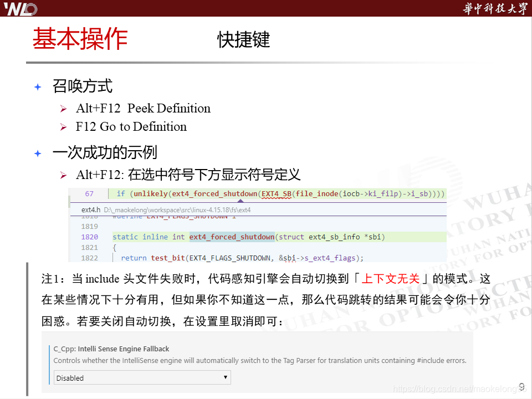Click the Alt+F12 Peek Definition text
The width and height of the screenshot is (532, 399).
tap(143, 108)
